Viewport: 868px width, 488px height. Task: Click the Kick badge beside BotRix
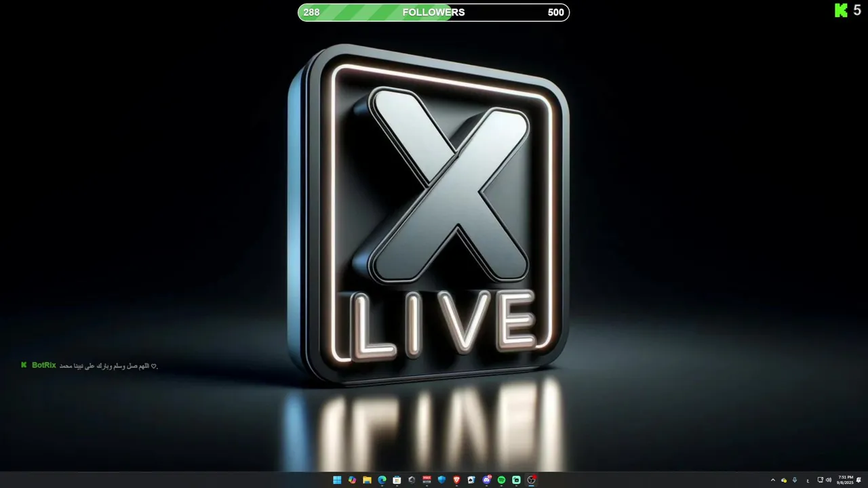coord(24,365)
